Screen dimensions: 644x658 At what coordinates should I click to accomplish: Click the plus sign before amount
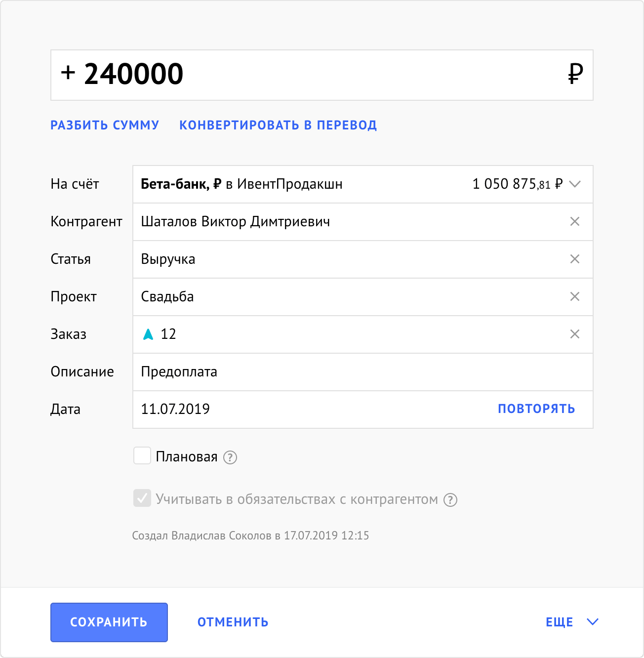click(x=68, y=73)
